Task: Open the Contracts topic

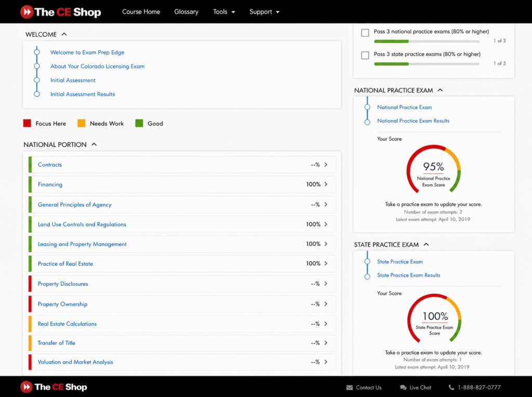Action: [50, 165]
